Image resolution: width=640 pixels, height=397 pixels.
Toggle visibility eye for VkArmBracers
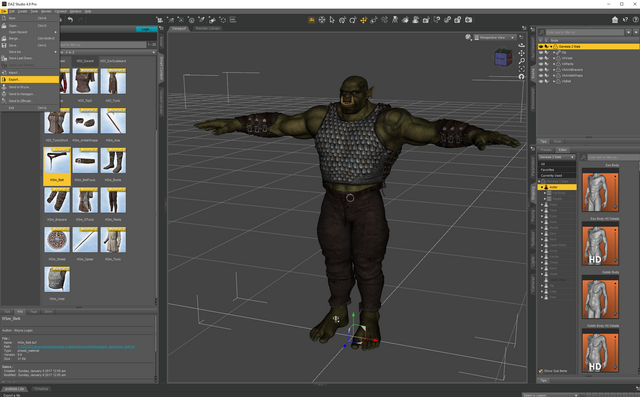point(541,69)
